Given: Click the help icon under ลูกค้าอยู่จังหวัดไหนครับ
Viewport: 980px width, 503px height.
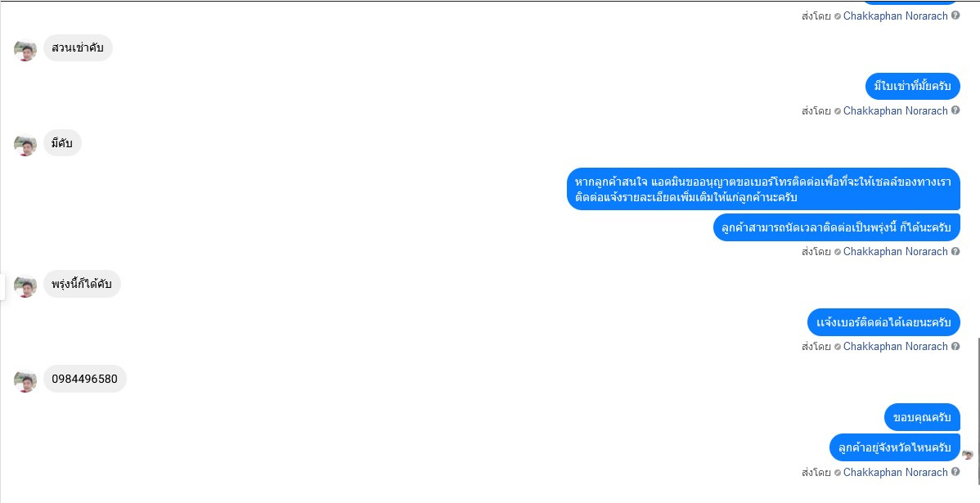Looking at the screenshot, I should (x=955, y=472).
